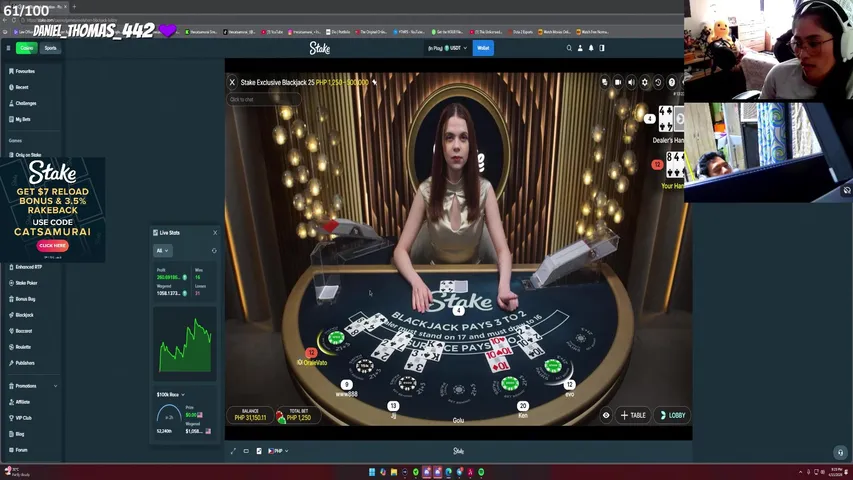The height and width of the screenshot is (480, 853).
Task: Toggle theatre mode icon below the game
Action: pyautogui.click(x=246, y=451)
